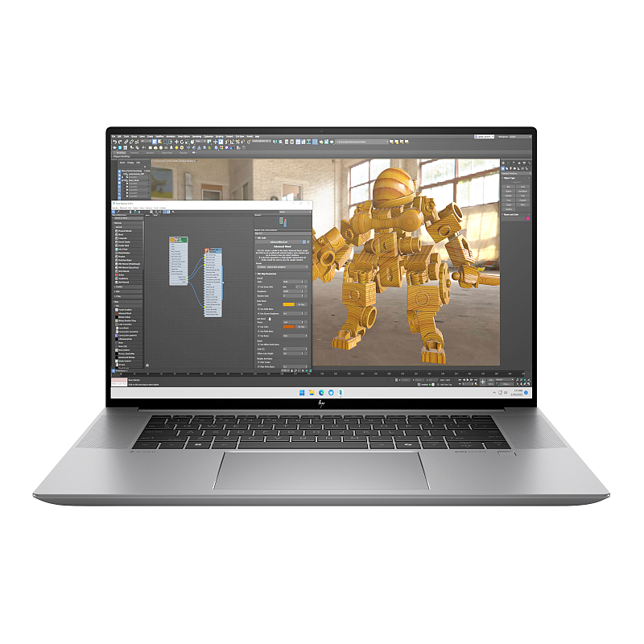Image resolution: width=644 pixels, height=644 pixels.
Task: Click the Pyramid primitive button
Action: (522, 200)
